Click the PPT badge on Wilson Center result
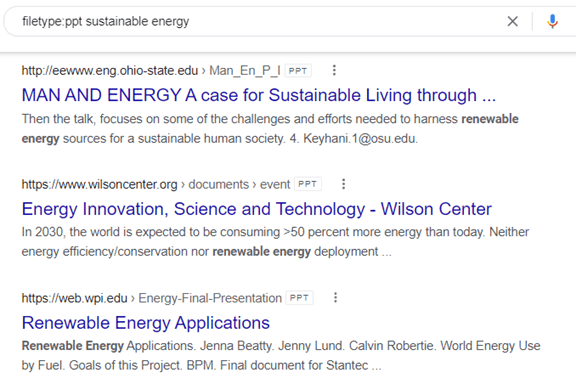 pyautogui.click(x=308, y=184)
